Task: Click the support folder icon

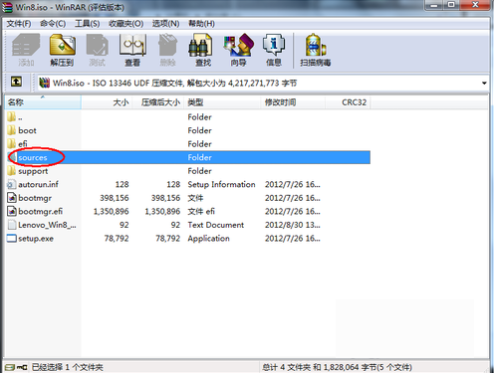Action: pyautogui.click(x=12, y=171)
